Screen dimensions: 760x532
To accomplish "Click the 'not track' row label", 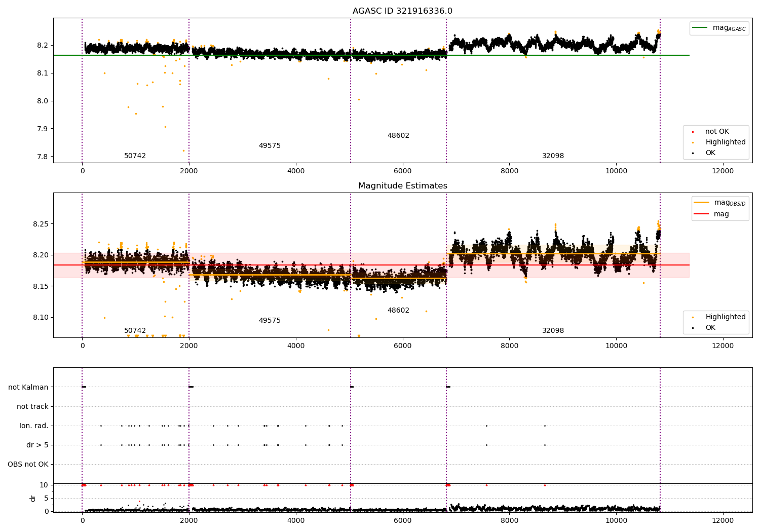I will 32,407.
